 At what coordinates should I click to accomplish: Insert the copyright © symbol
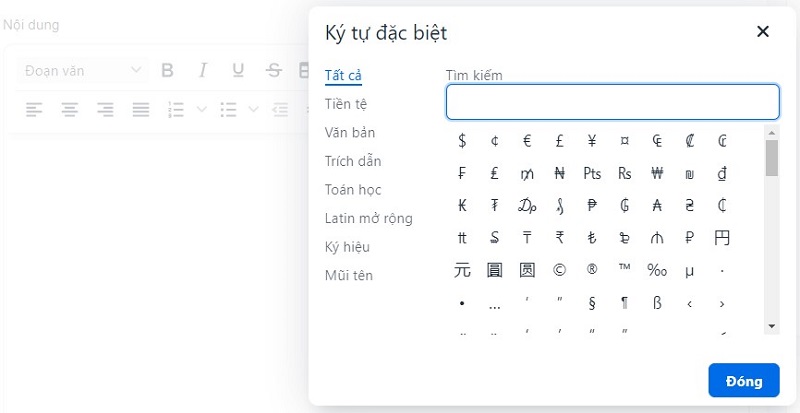(559, 270)
